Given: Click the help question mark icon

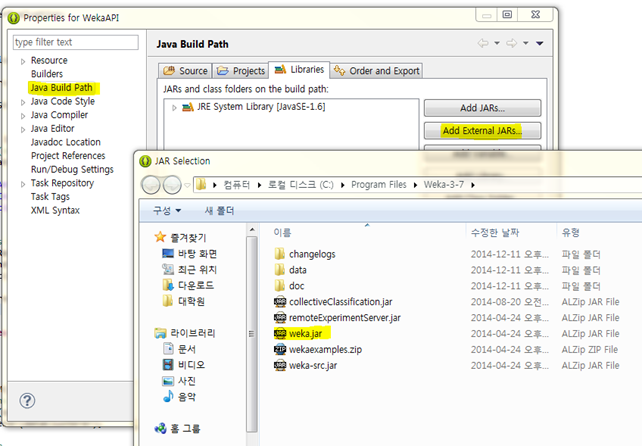Looking at the screenshot, I should tap(27, 401).
